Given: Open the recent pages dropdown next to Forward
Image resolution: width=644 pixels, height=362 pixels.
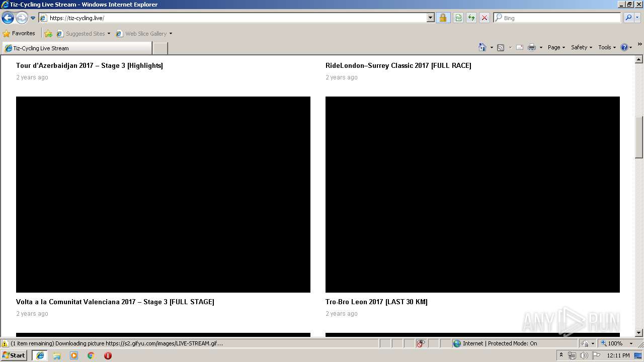Looking at the screenshot, I should click(33, 18).
